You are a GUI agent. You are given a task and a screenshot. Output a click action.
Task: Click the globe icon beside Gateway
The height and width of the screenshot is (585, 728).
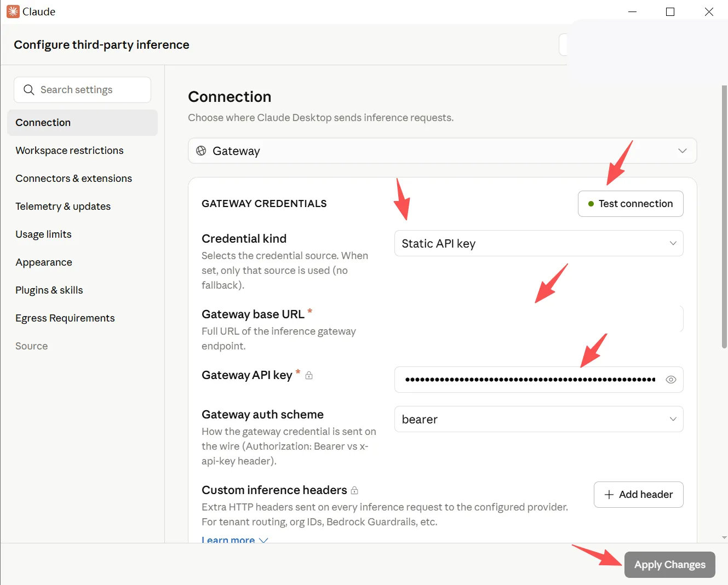click(x=201, y=151)
